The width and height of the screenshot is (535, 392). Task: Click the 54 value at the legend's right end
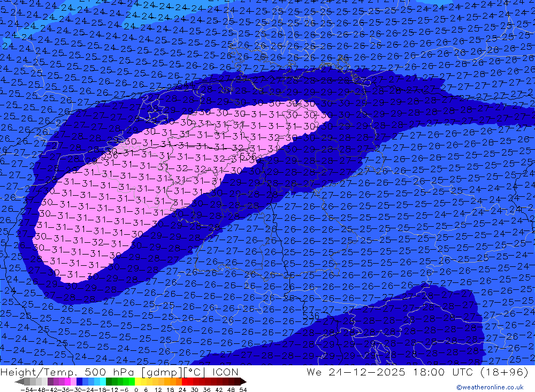(x=243, y=390)
